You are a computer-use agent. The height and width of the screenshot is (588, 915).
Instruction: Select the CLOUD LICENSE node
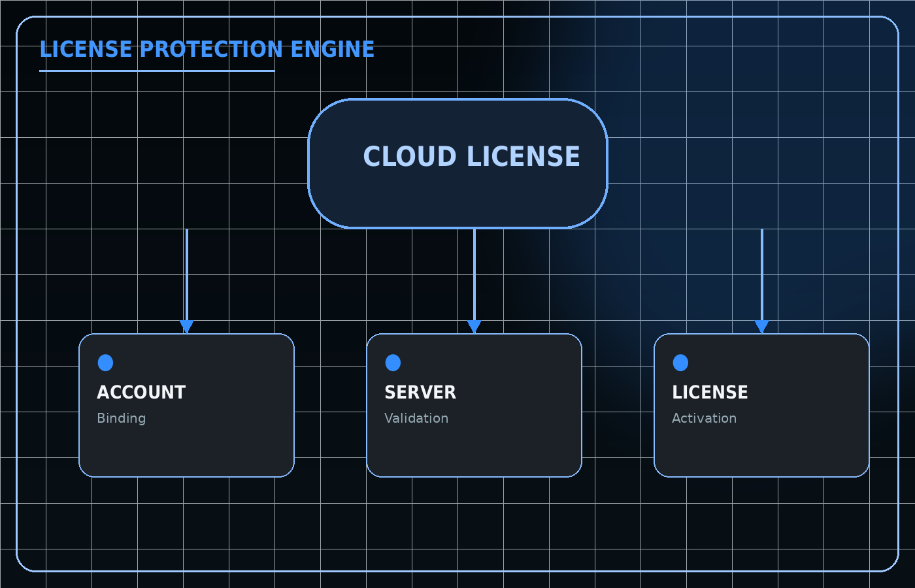457,163
